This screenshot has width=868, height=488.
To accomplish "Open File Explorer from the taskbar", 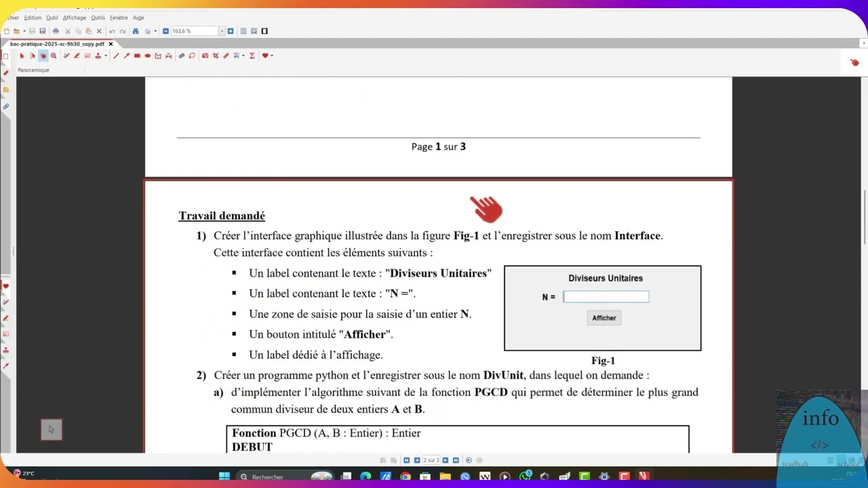I will 446,476.
